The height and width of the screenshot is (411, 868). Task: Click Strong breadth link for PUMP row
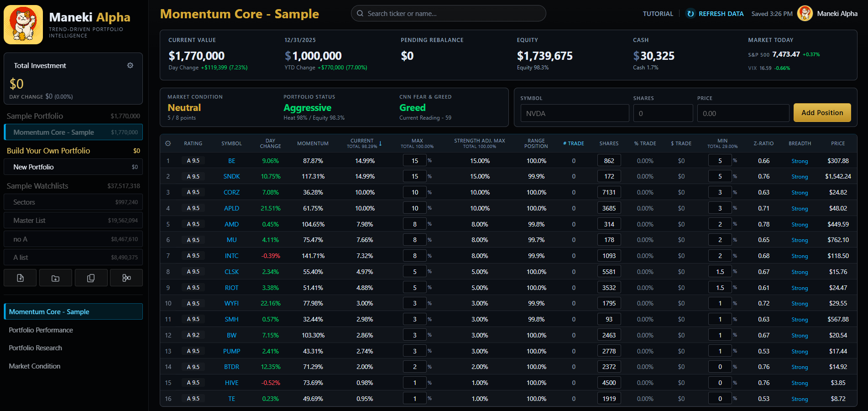800,352
